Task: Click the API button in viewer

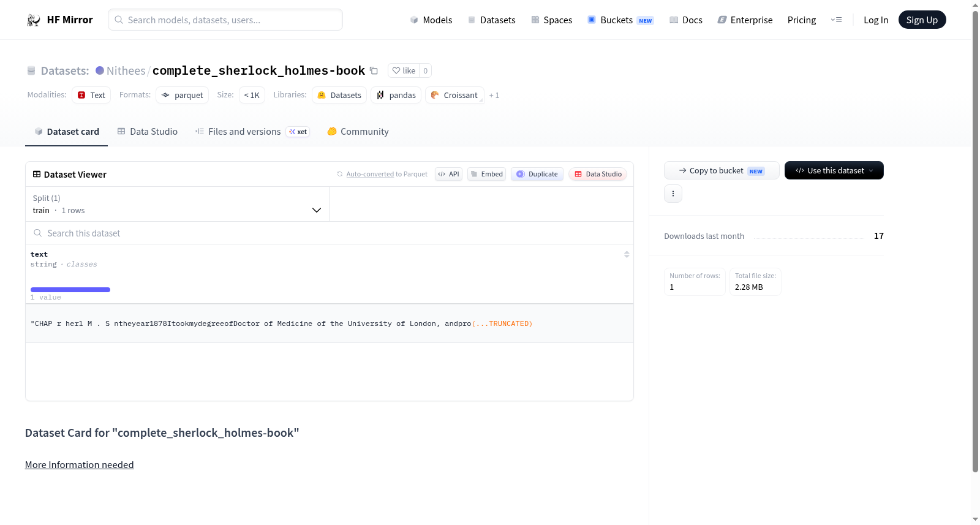Action: coord(448,174)
